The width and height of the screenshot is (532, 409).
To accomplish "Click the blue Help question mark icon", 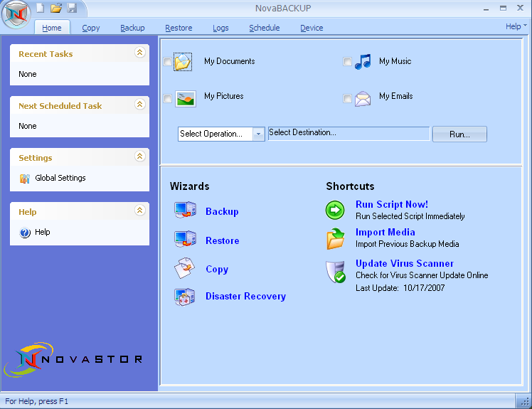I will coord(25,233).
